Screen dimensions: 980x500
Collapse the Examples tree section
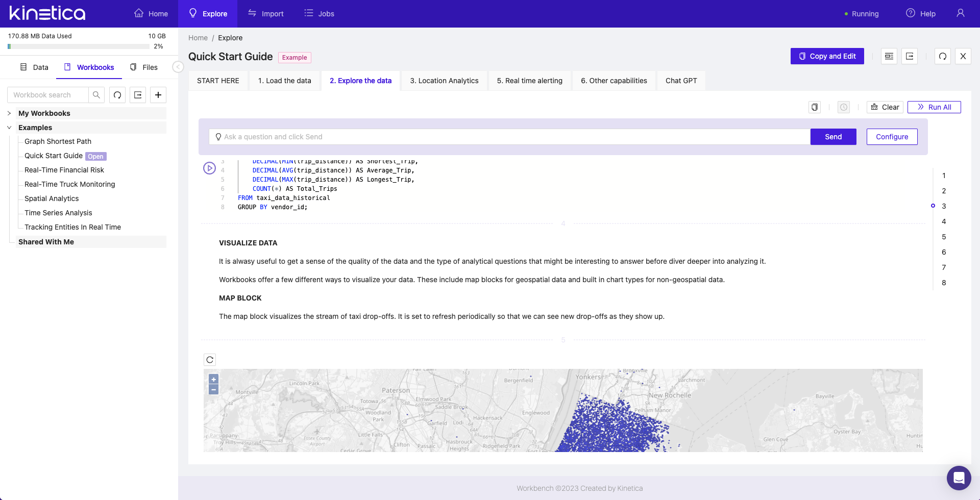pos(9,128)
